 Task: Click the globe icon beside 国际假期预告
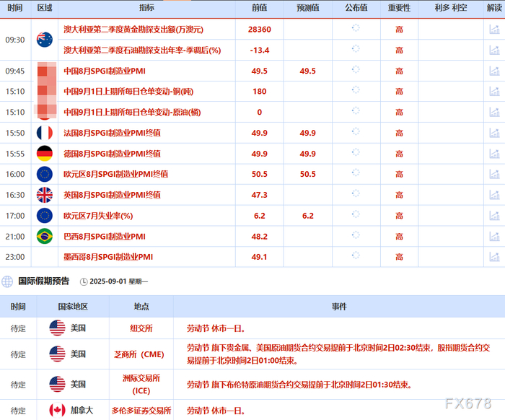pyautogui.click(x=7, y=281)
